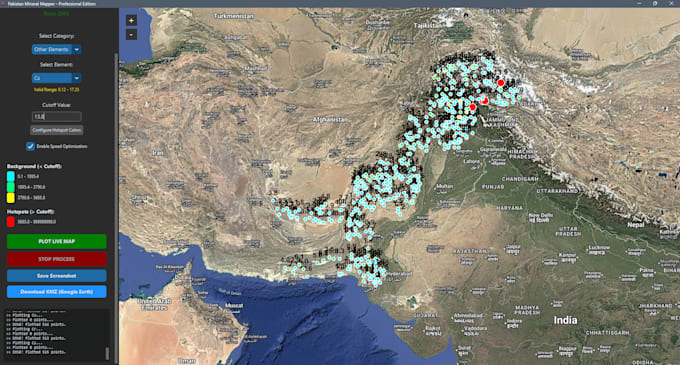
Task: Click the 'Lahore' city label
Action: click(472, 161)
